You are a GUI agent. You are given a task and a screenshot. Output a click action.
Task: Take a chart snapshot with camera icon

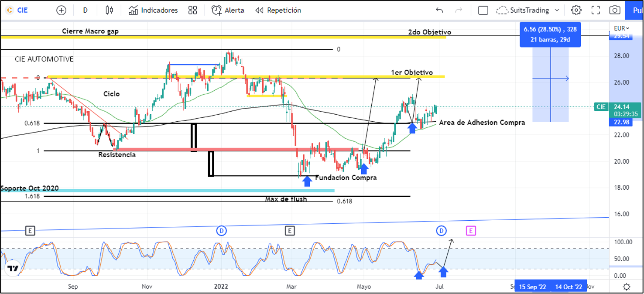point(615,10)
